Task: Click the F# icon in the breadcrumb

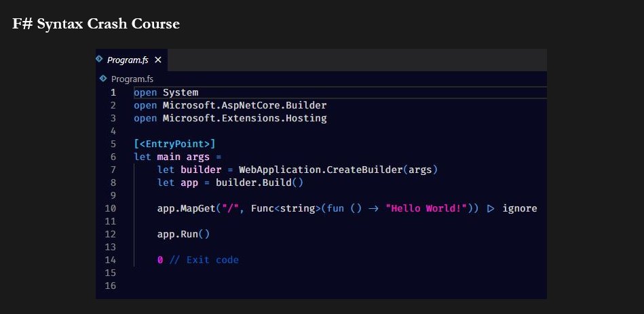Action: click(103, 79)
